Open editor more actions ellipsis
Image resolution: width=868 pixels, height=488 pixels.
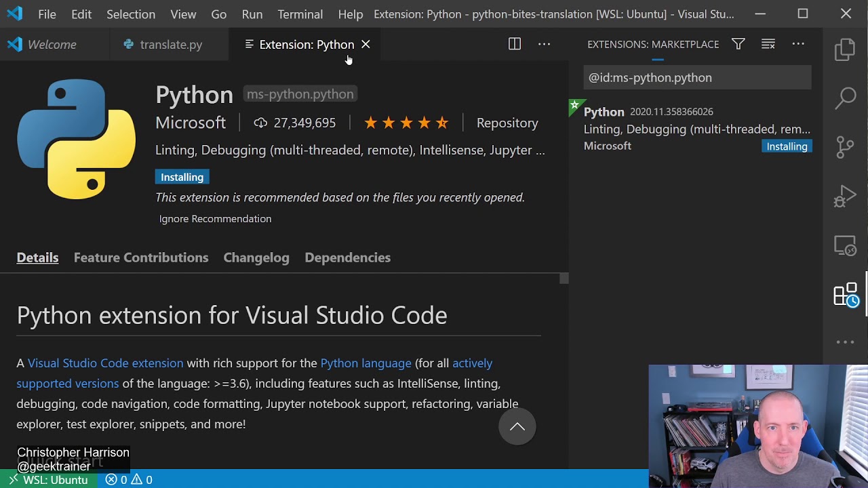coord(545,44)
